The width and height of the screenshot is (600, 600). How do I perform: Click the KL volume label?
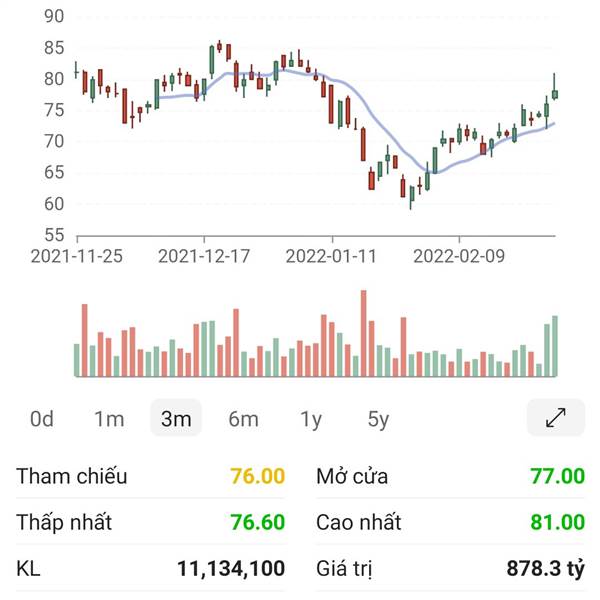click(x=28, y=568)
